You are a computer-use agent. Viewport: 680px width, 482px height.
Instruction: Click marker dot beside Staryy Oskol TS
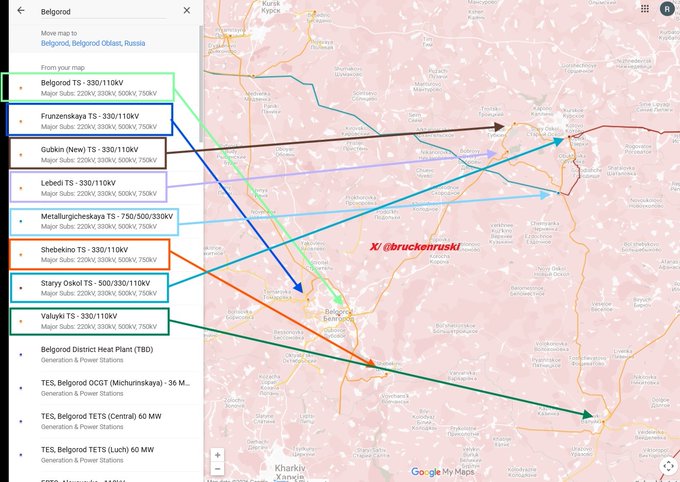pos(21,288)
